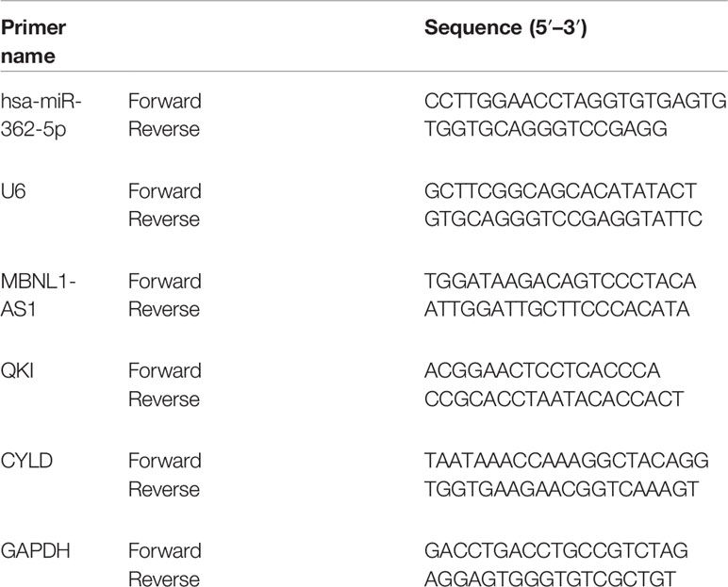The width and height of the screenshot is (728, 587).
Task: Click the U6 reverse sequence GTGCAGGGTCCGAGGTATTC
Action: pos(563,219)
